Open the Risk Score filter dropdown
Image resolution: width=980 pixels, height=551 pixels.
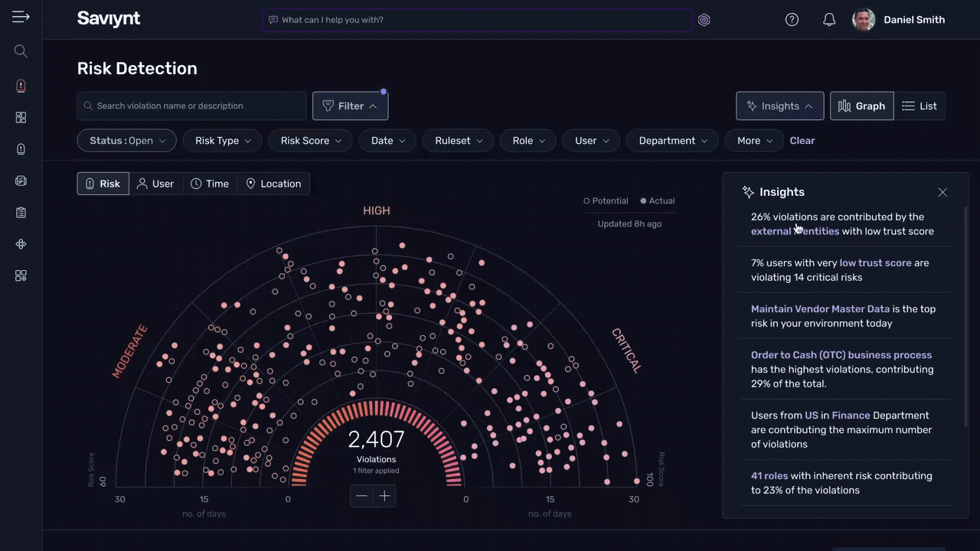tap(311, 141)
